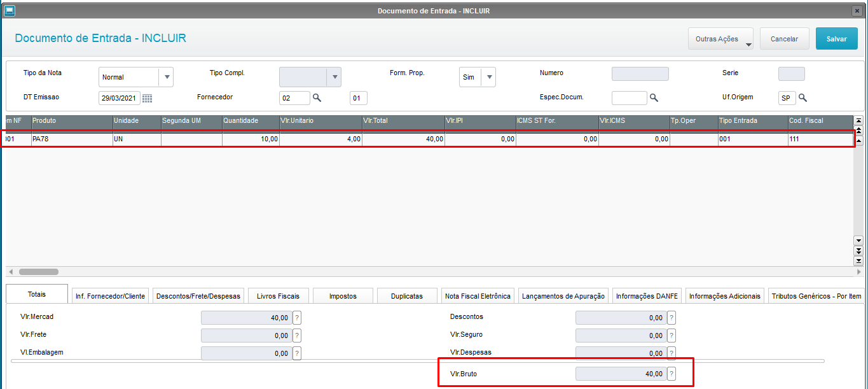The height and width of the screenshot is (389, 868).
Task: Click DT Emissao date field
Action: click(x=120, y=98)
